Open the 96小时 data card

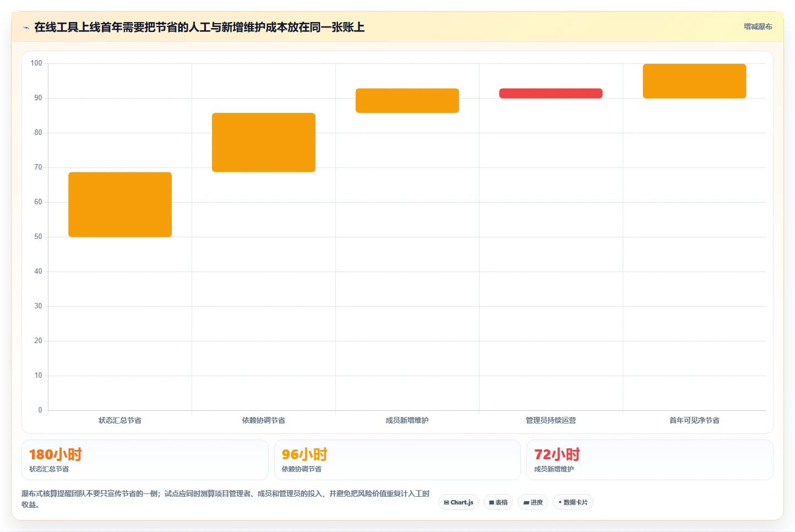pyautogui.click(x=397, y=460)
